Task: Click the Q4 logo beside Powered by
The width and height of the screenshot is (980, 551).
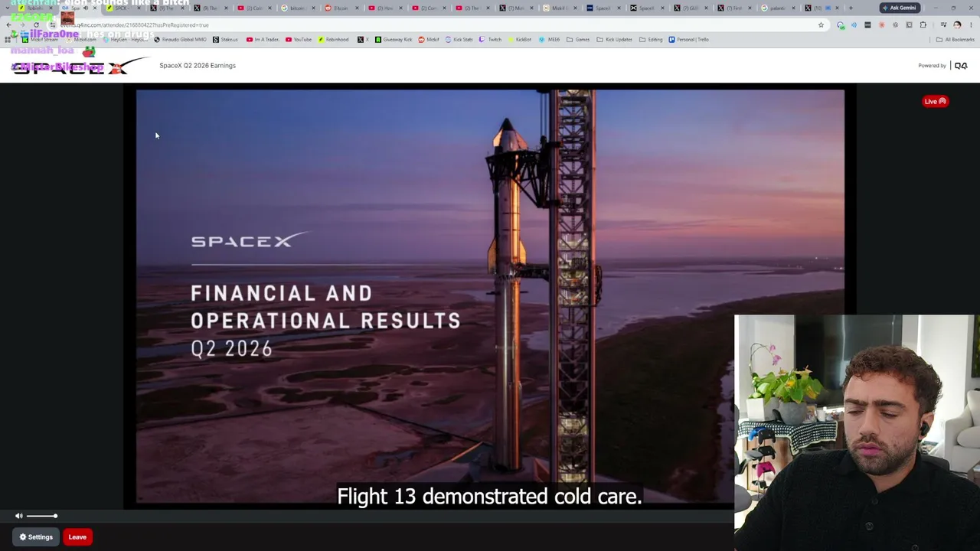Action: (x=961, y=66)
